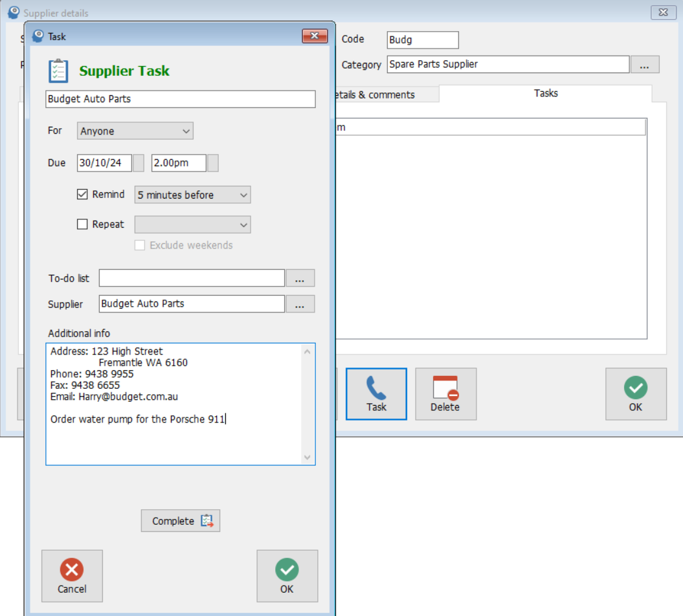
Task: Enable the Repeat checkbox
Action: point(82,225)
